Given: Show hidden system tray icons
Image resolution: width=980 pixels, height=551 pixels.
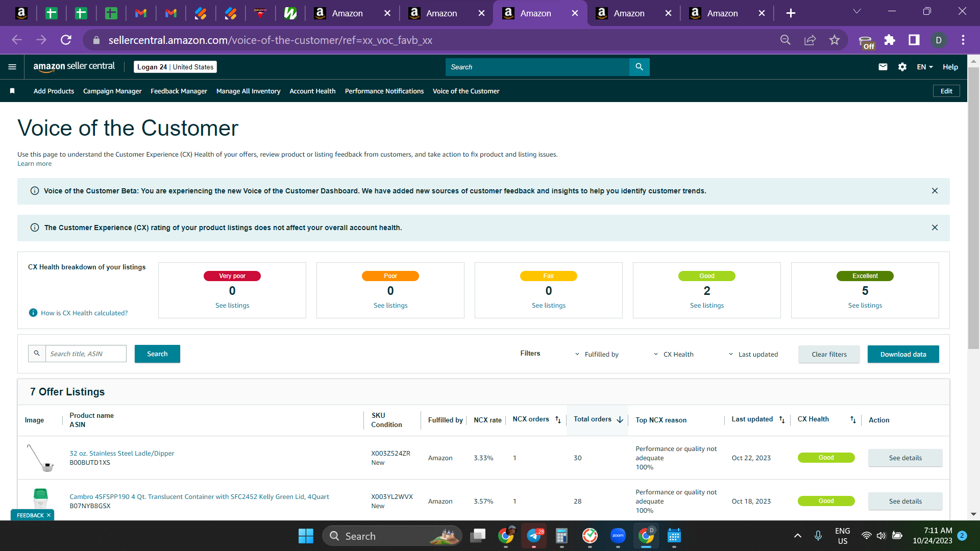Looking at the screenshot, I should coord(797,536).
